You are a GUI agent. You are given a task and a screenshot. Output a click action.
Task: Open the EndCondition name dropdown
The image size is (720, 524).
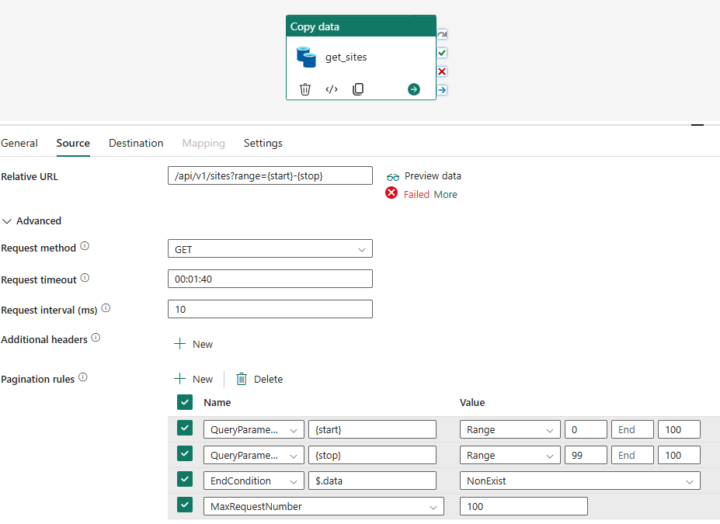pos(253,481)
